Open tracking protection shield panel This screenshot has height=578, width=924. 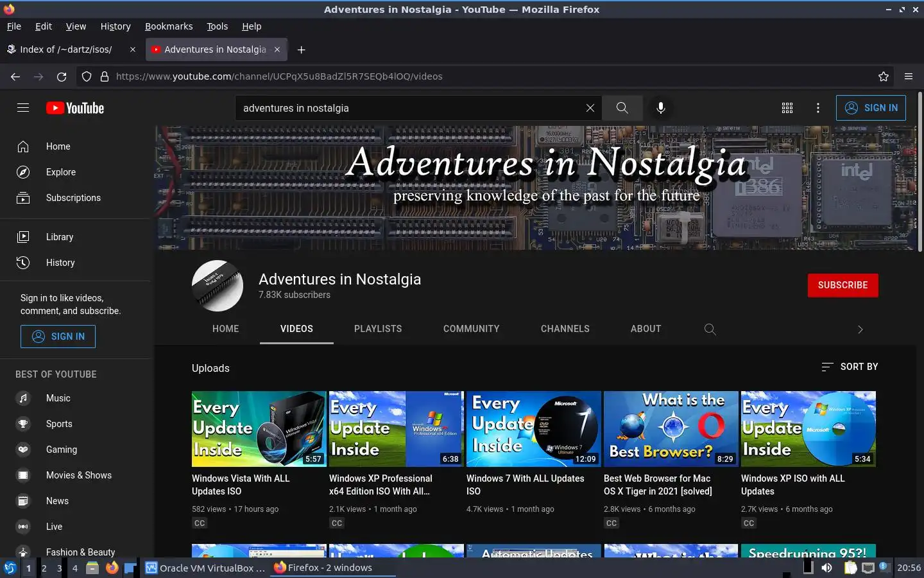click(87, 76)
